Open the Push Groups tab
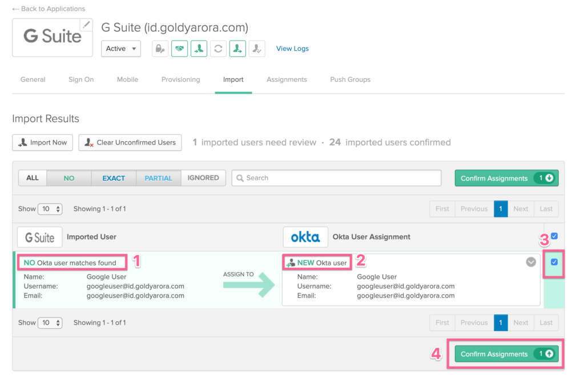588x378 pixels. [351, 79]
